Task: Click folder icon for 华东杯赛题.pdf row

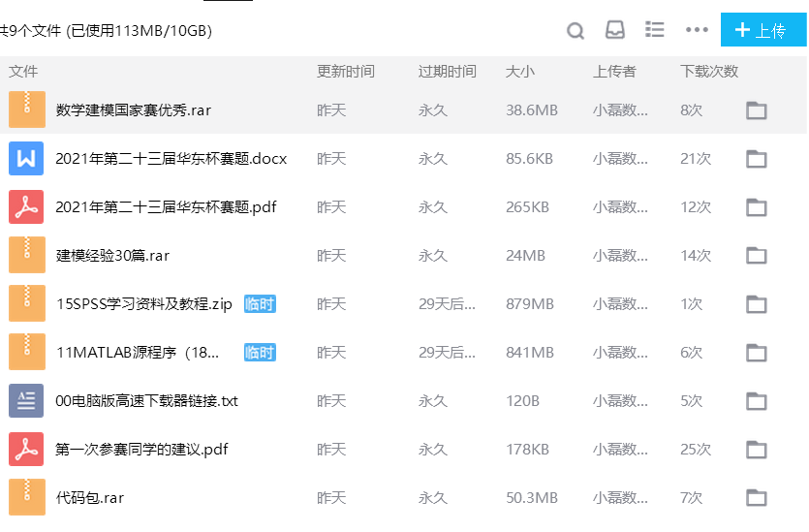Action: point(757,207)
